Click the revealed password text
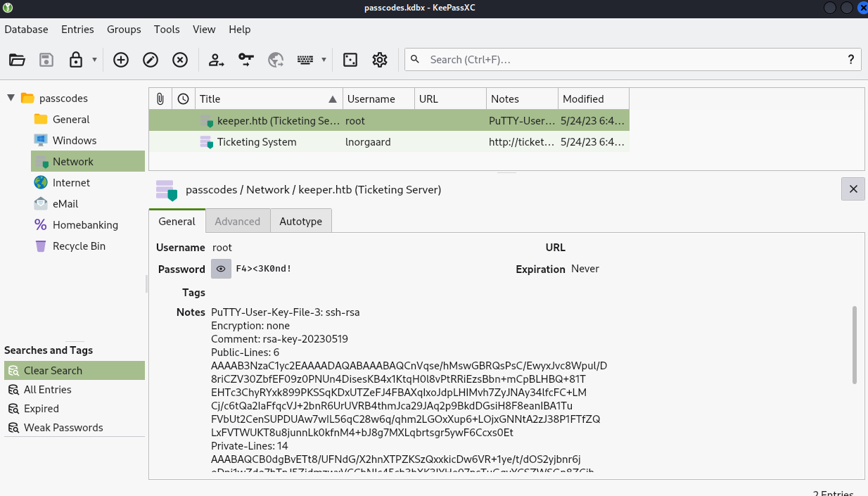This screenshot has width=868, height=496. point(264,269)
